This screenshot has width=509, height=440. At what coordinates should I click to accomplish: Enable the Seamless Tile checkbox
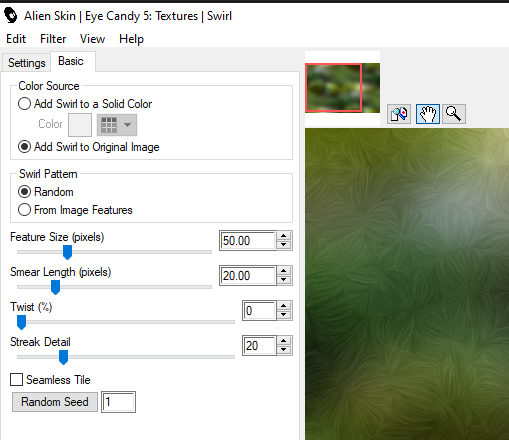click(16, 380)
